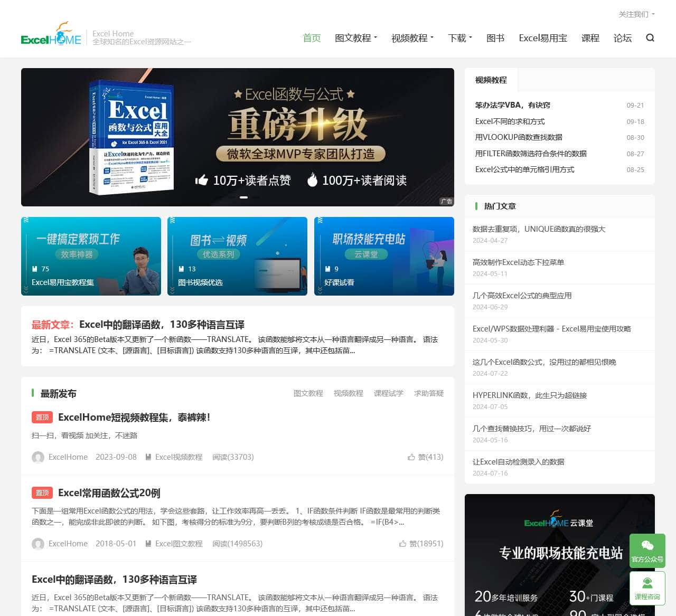
Task: Open ExcelHome短视频教程集，泰裤辣! article
Action: click(x=134, y=418)
